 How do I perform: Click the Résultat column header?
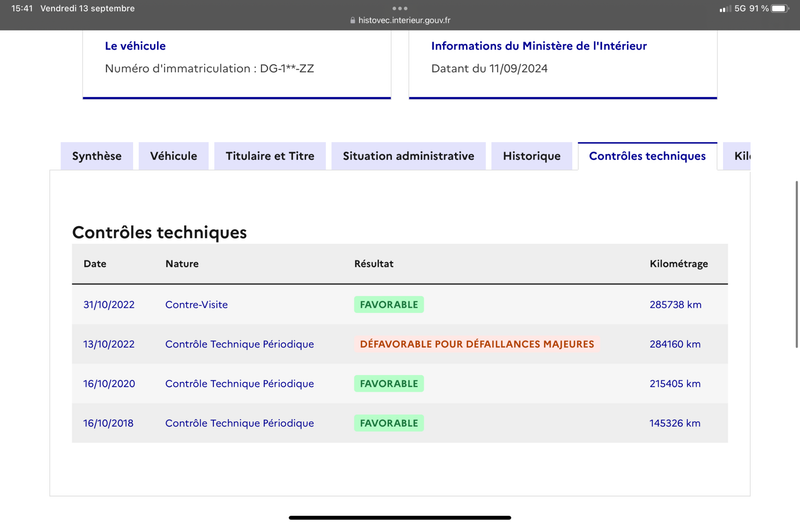tap(374, 264)
